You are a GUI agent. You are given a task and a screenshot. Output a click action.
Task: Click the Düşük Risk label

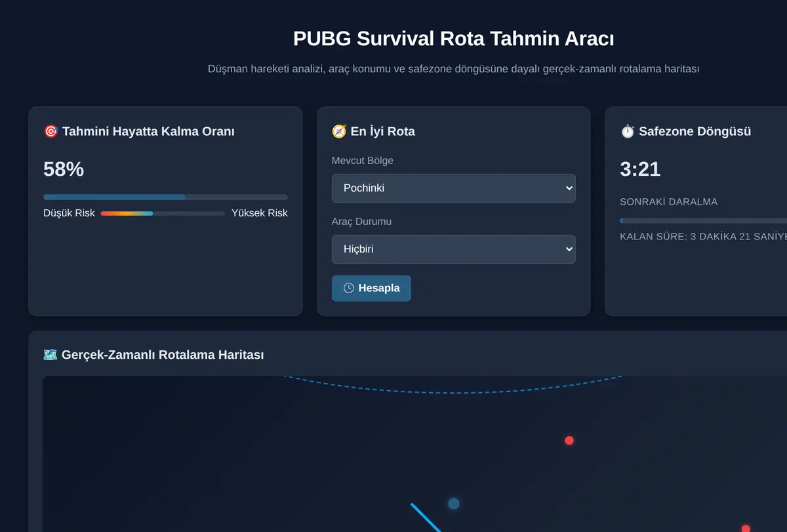coord(69,213)
